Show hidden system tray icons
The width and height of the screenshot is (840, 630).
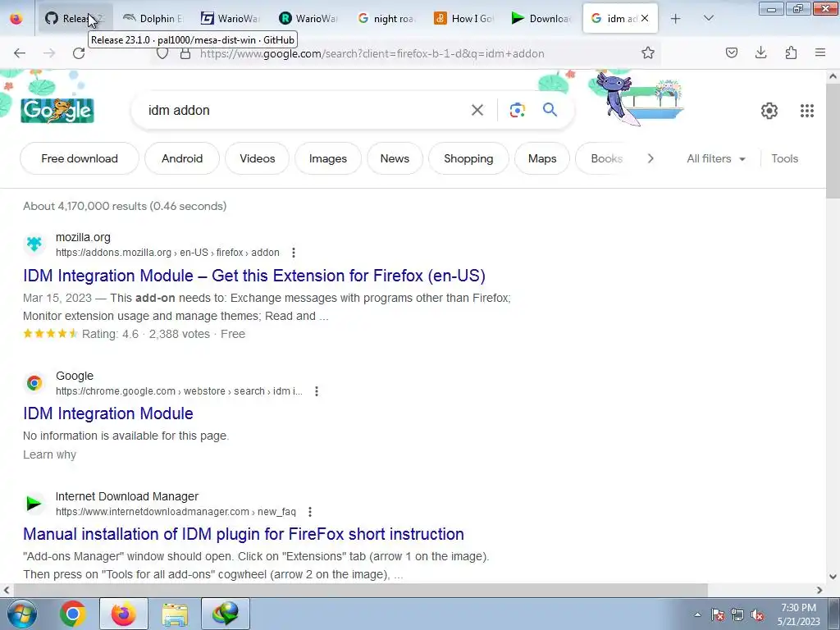tap(697, 614)
